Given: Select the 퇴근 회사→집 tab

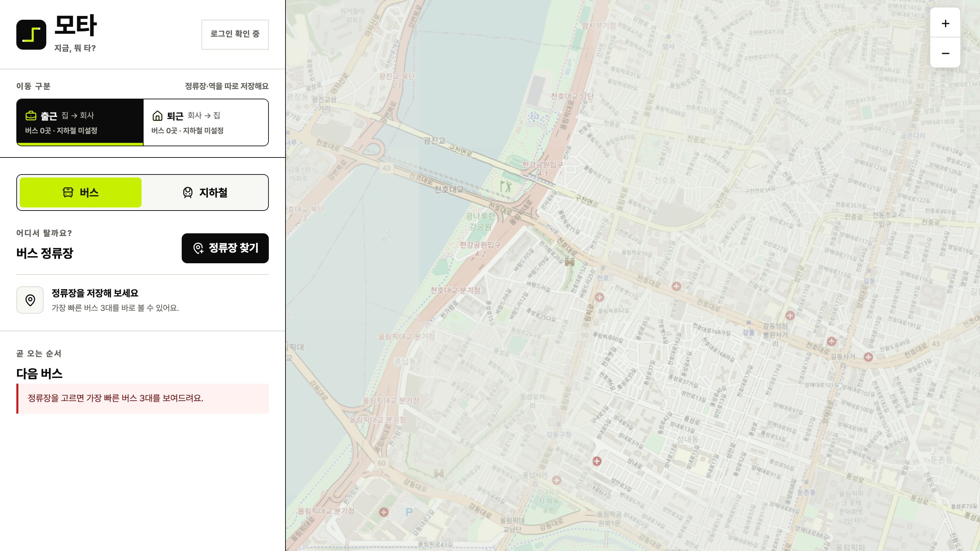Looking at the screenshot, I should (x=206, y=122).
